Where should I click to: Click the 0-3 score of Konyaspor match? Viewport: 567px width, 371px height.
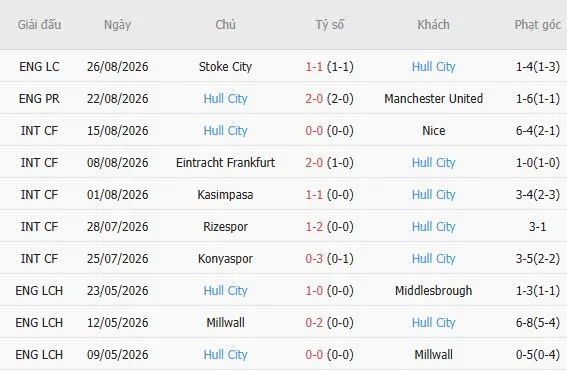[314, 259]
